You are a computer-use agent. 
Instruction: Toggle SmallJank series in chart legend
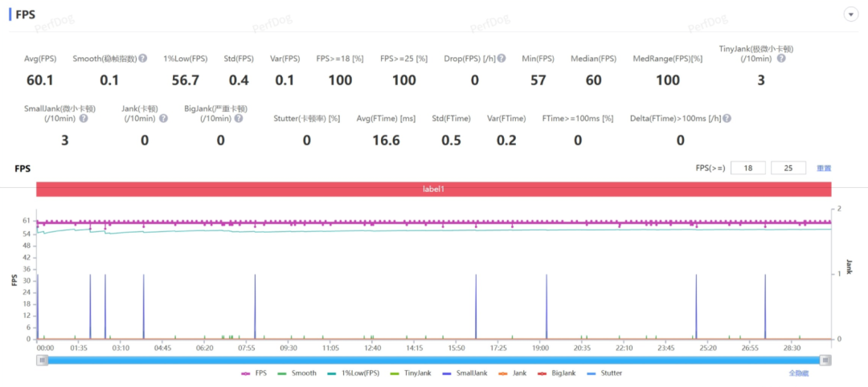[x=465, y=373]
